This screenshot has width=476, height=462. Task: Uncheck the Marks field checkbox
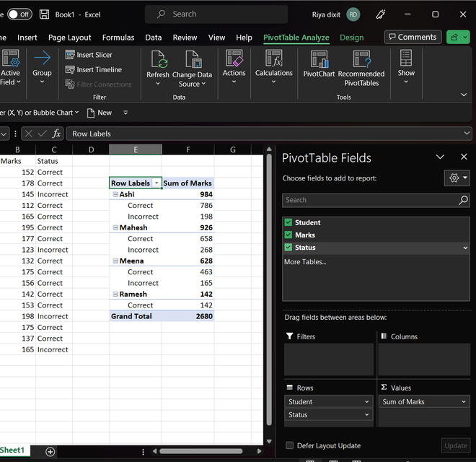point(288,235)
